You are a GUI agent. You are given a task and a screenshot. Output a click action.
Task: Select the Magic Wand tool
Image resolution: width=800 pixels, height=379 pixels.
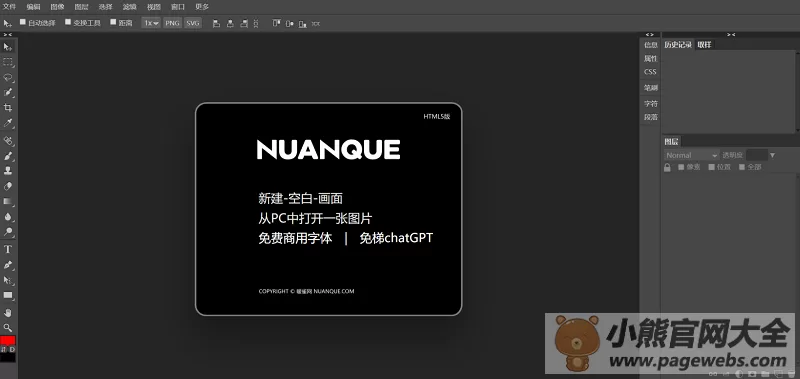coord(8,92)
